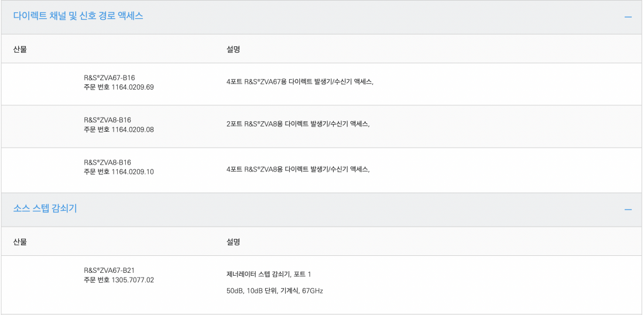
Task: Click the 다이렉트 채널 및 신호 경로 액세스 heading
Action: point(78,16)
